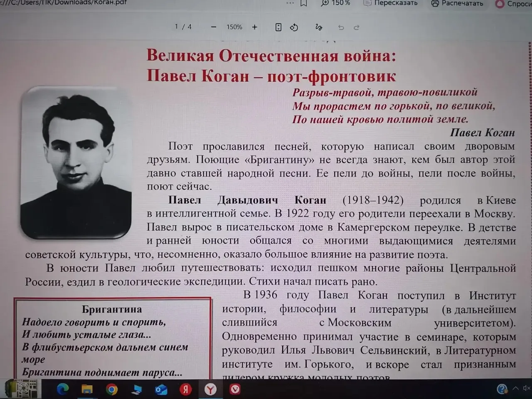Click the portrait photo of Pavel Kogan
Viewport: 532px width, 399px height.
[76, 163]
